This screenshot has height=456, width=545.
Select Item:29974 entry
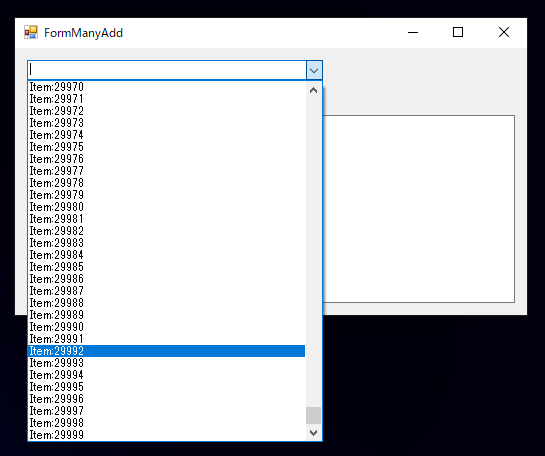point(166,135)
